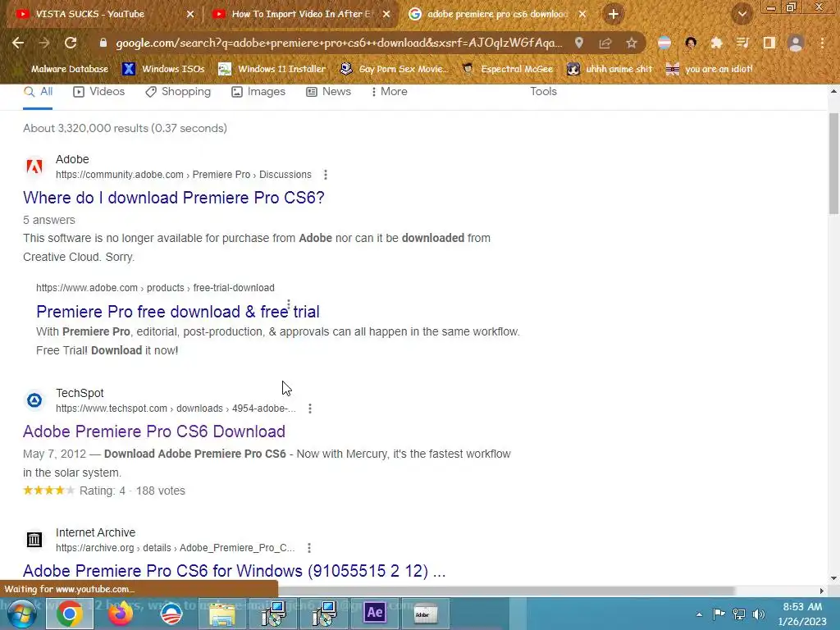Viewport: 840px width, 630px height.
Task: Click the scroll-down arrow of vertical scrollbar
Action: pyautogui.click(x=833, y=578)
